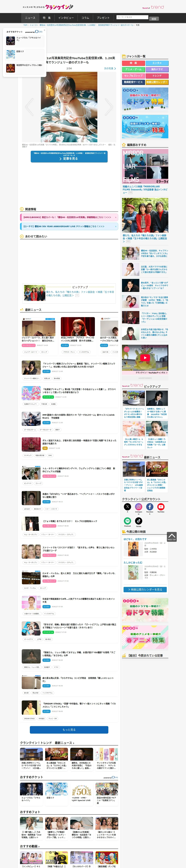Expand クランクイン!トレンド 最新ニュース heading
The image size is (186, 868).
coord(47,743)
